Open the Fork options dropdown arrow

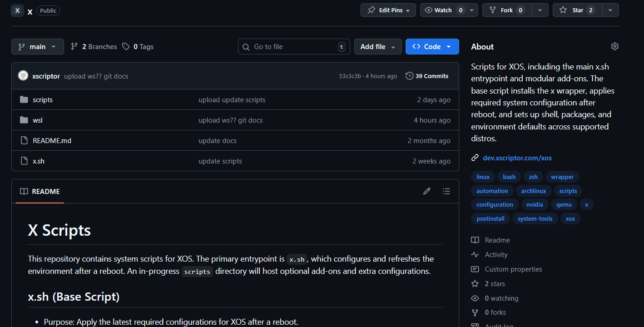[x=540, y=10]
